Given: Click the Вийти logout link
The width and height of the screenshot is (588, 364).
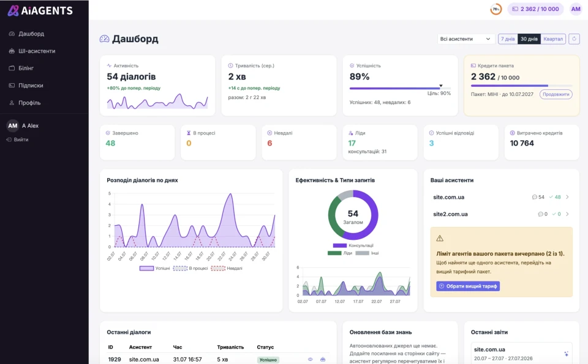Looking at the screenshot, I should pyautogui.click(x=18, y=139).
